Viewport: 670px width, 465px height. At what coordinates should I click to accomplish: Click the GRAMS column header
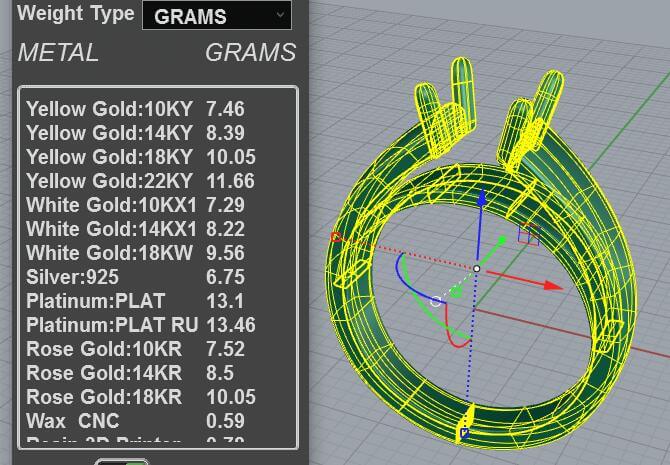point(250,53)
